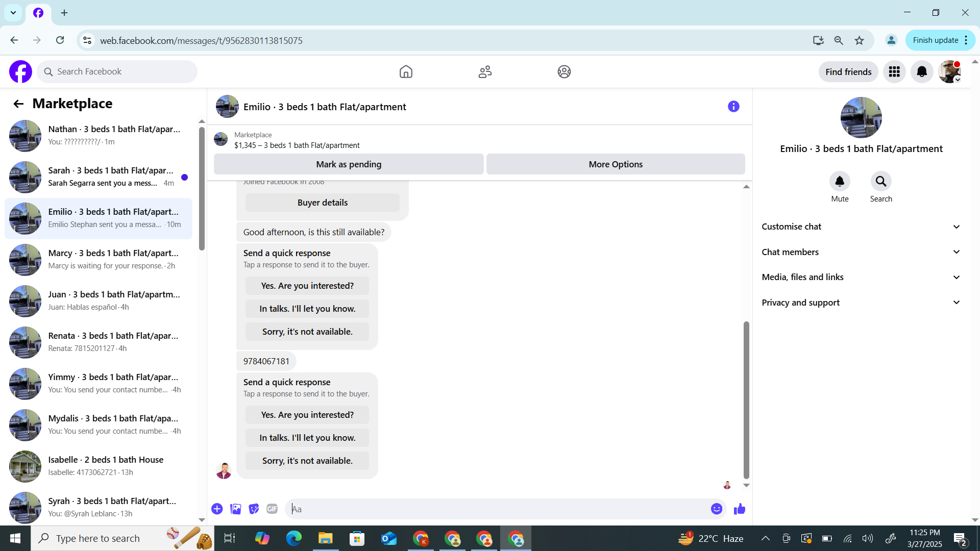Open File Explorer from the taskbar
Screen dimensions: 980x551
[325, 538]
